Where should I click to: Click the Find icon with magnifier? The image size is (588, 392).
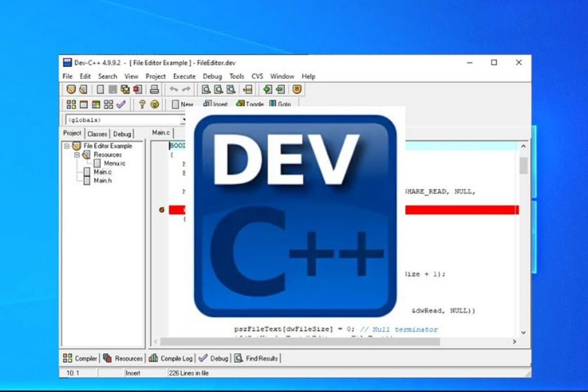coord(206,89)
